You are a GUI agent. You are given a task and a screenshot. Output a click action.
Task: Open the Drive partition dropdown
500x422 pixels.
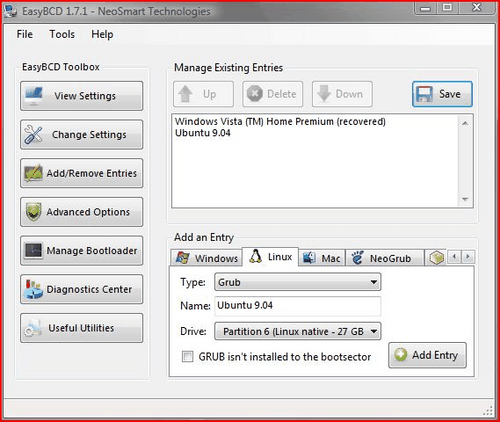[298, 331]
